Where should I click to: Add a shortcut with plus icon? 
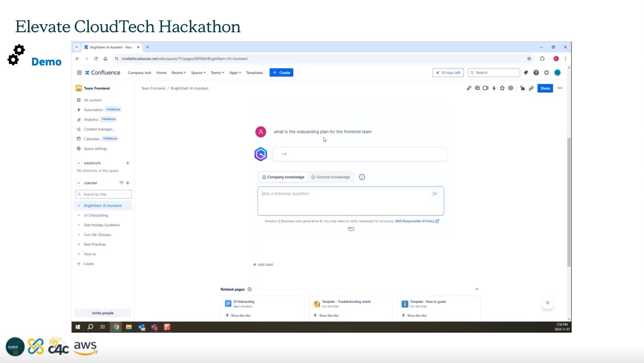(128, 163)
